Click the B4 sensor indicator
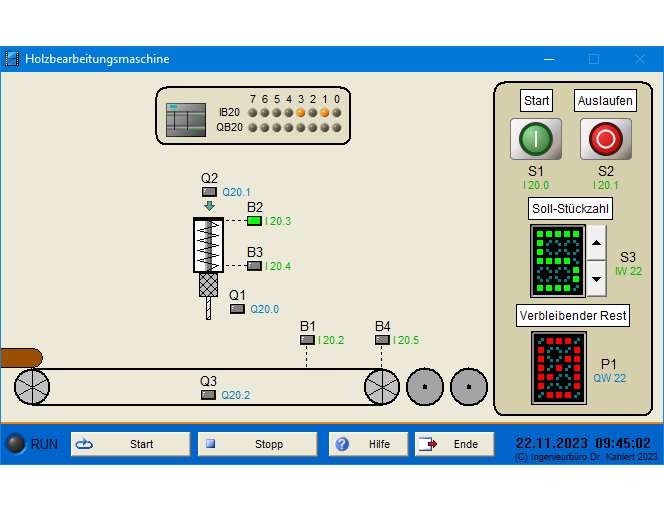 (382, 340)
